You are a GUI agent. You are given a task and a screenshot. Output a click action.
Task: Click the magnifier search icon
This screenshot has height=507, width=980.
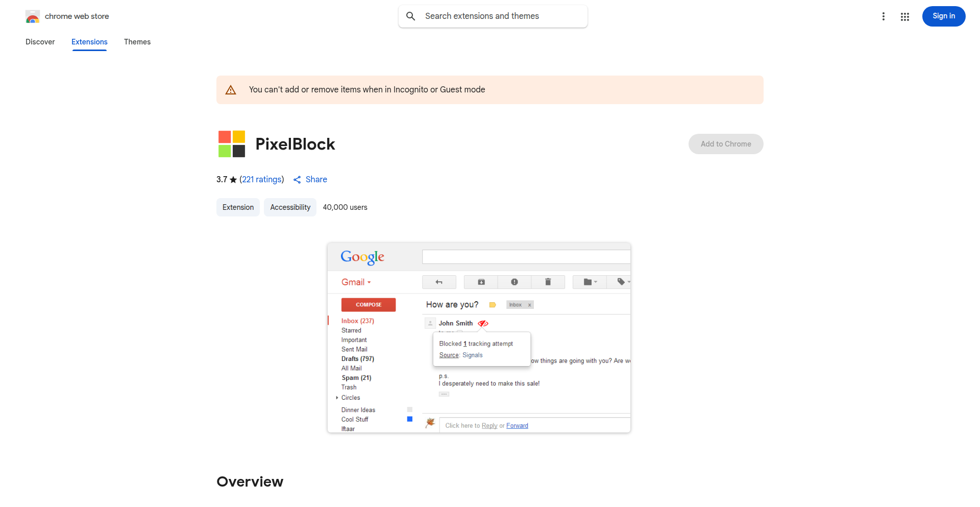pos(411,16)
